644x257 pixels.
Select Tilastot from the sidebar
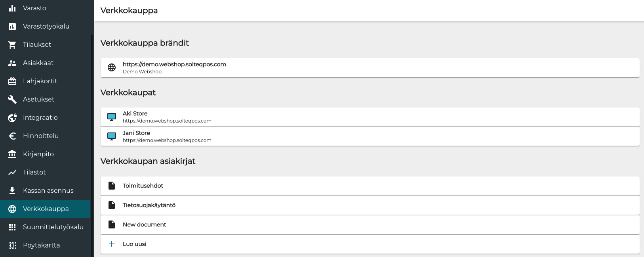pos(34,173)
